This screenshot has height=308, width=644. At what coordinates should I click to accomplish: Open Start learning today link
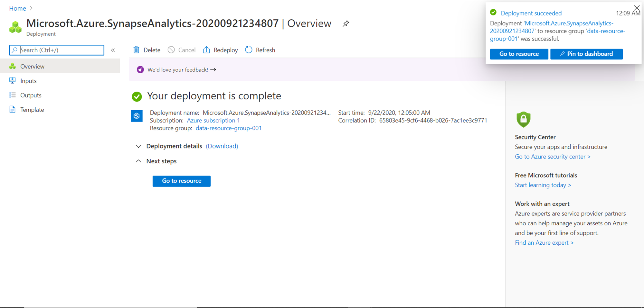coord(543,185)
